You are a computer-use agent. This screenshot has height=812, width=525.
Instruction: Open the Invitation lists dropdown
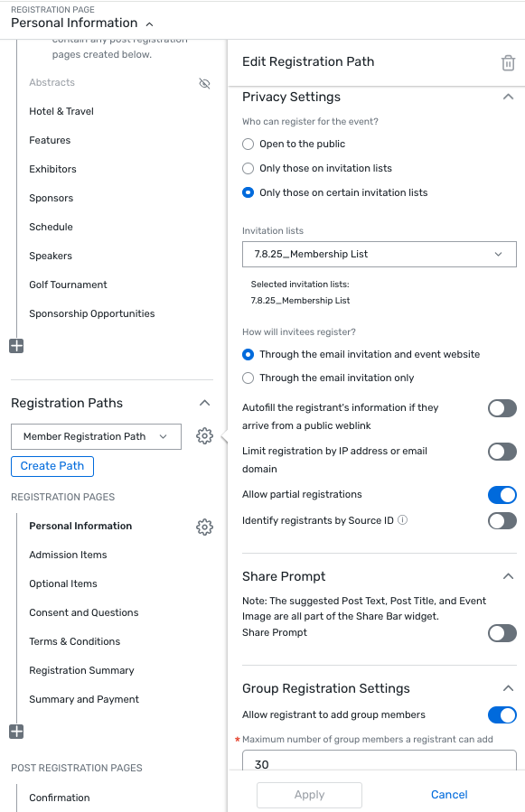[x=380, y=255]
